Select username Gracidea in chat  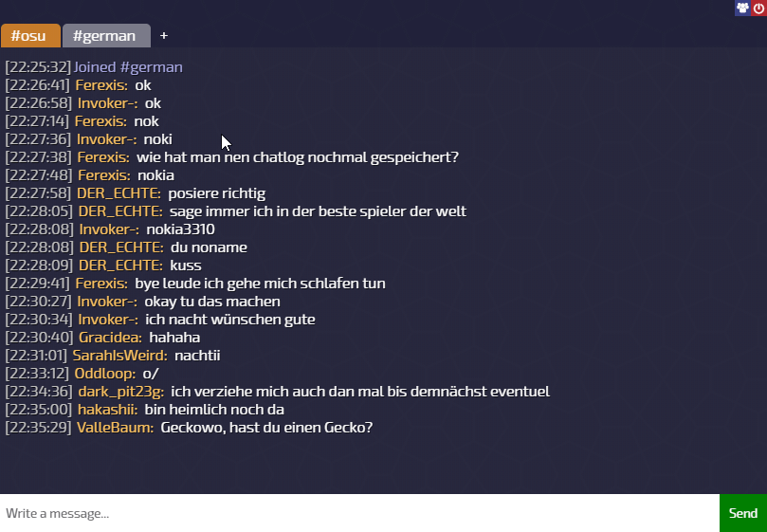[110, 338]
